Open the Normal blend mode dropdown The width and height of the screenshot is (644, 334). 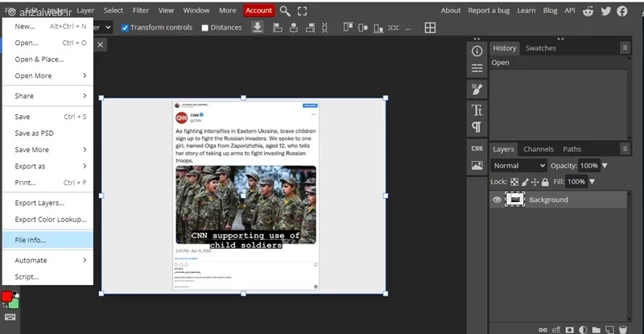click(x=519, y=166)
